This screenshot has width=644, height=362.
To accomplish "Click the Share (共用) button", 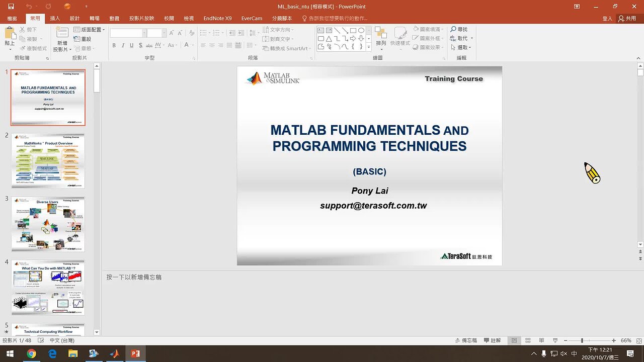I will (627, 18).
